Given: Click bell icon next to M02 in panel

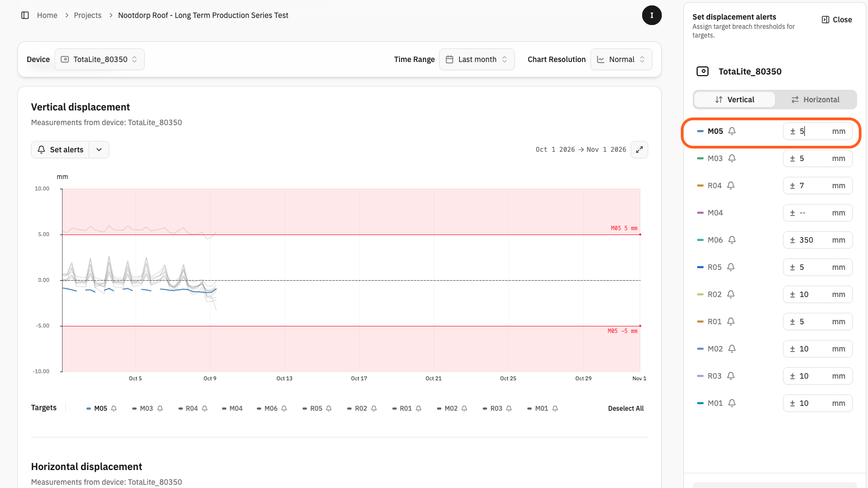Looking at the screenshot, I should click(x=732, y=349).
